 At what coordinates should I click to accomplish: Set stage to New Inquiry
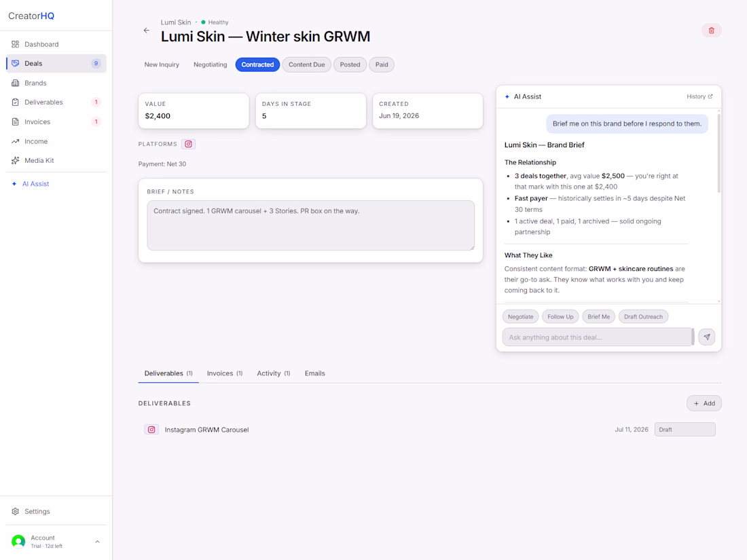(162, 64)
